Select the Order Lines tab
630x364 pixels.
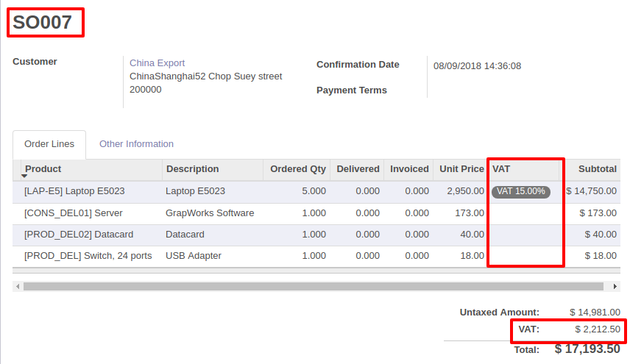click(x=49, y=144)
